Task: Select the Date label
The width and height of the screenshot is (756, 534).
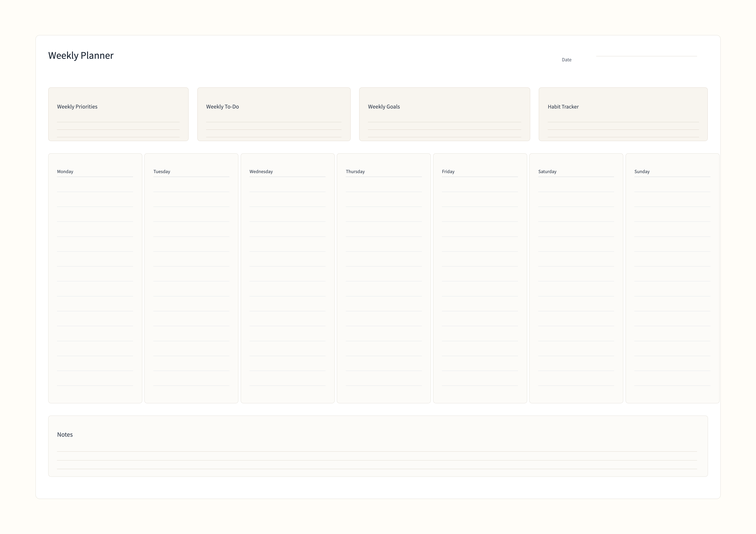Action: [566, 60]
